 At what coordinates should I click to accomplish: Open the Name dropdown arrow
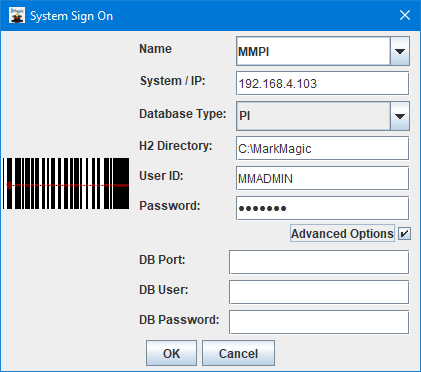pyautogui.click(x=400, y=51)
